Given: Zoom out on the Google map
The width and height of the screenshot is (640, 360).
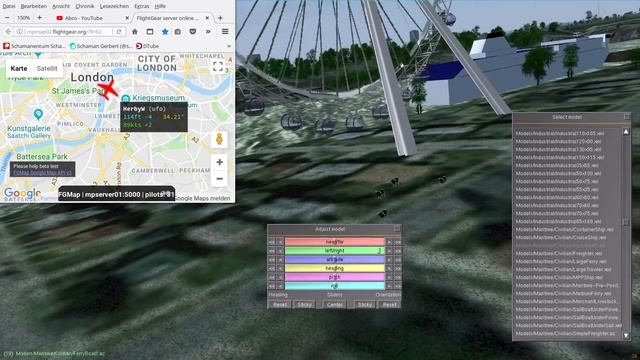Looking at the screenshot, I should 219,179.
